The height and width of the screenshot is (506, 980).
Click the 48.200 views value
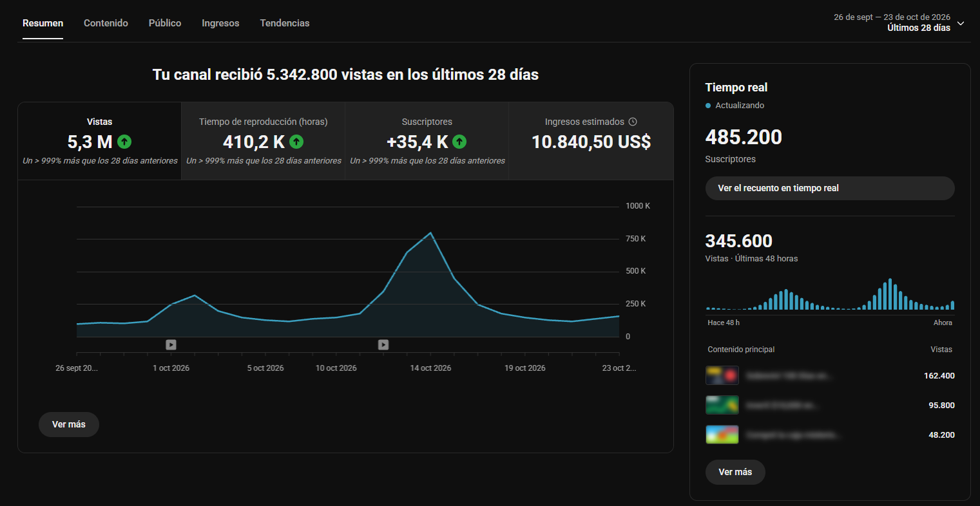pos(941,435)
